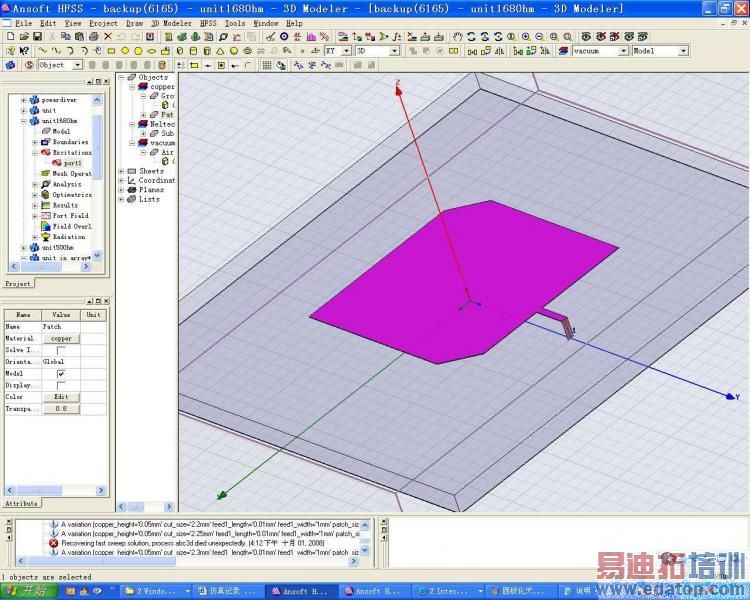The image size is (750, 600).
Task: Select the Draw cone tool
Action: tap(221, 51)
